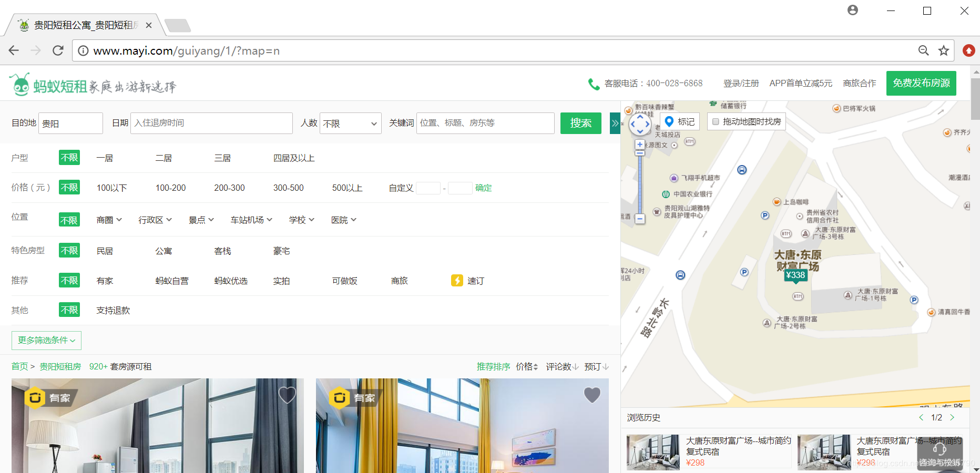This screenshot has width=980, height=473.
Task: Open 免费发布房源 to publish a listing
Action: click(x=921, y=83)
